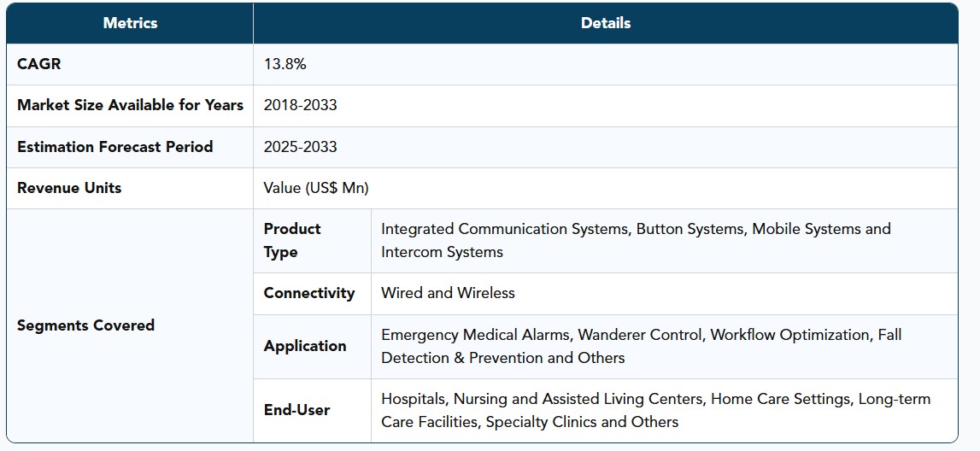The width and height of the screenshot is (980, 451).
Task: Select Market Size Available for Years label
Action: click(130, 105)
